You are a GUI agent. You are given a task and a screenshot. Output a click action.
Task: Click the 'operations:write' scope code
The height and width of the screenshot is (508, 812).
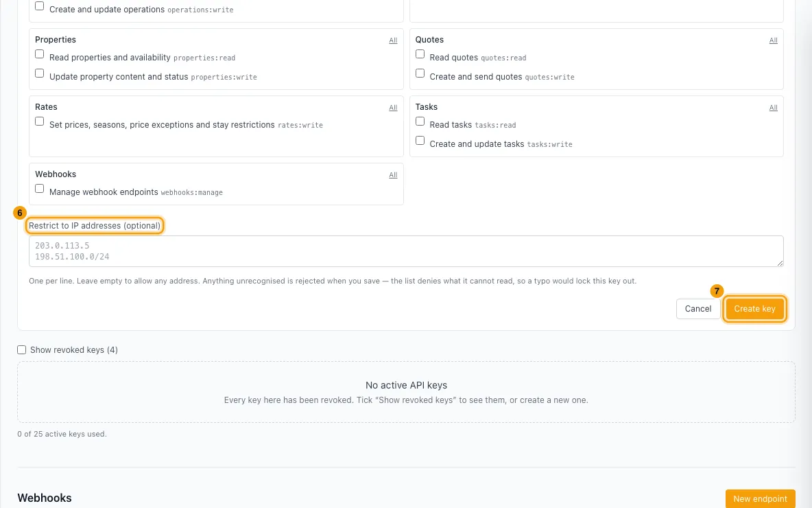[200, 10]
